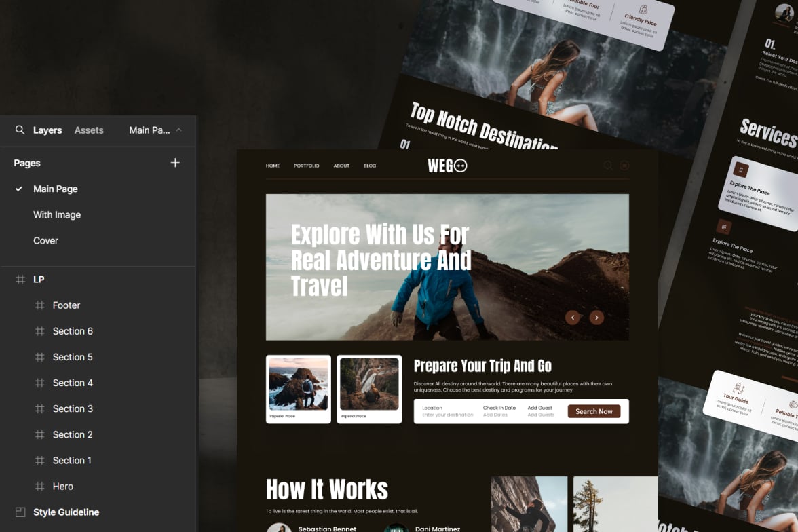
Task: Select the Style Guideline layer name
Action: (x=66, y=512)
